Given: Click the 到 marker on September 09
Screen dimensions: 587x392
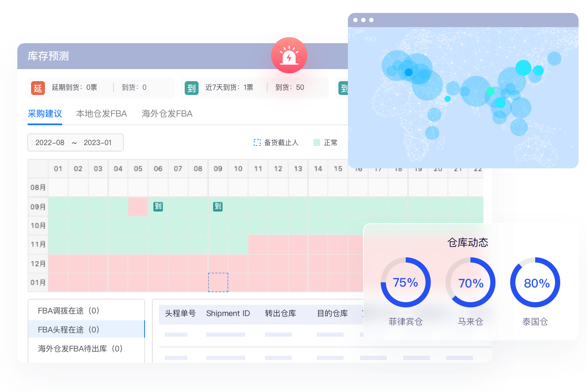Looking at the screenshot, I should point(218,206).
